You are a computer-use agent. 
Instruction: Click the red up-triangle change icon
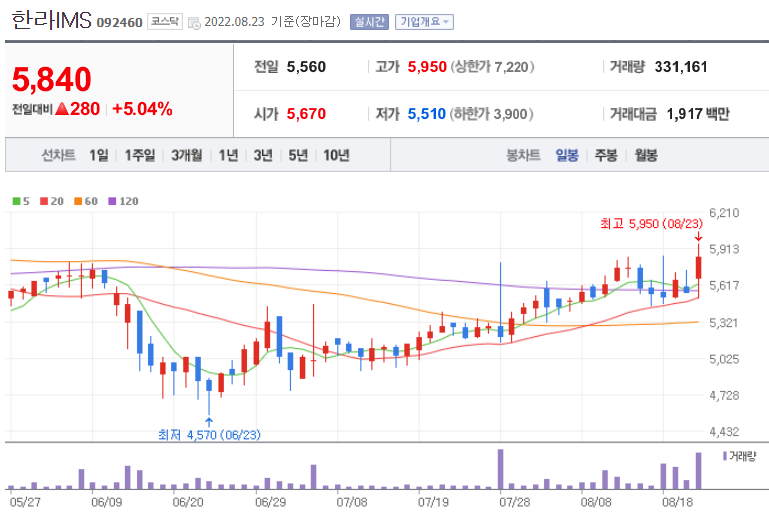(x=62, y=109)
